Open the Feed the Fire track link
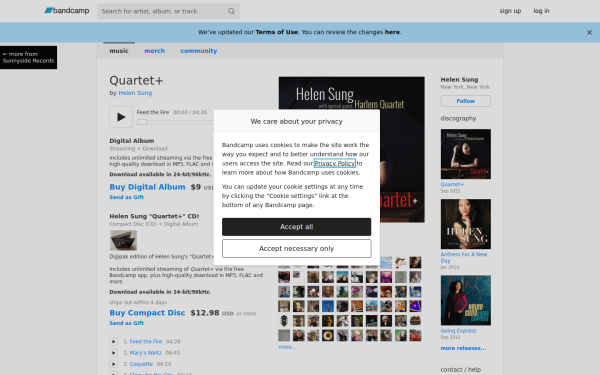Screen dimensions: 600x375 click(146, 341)
